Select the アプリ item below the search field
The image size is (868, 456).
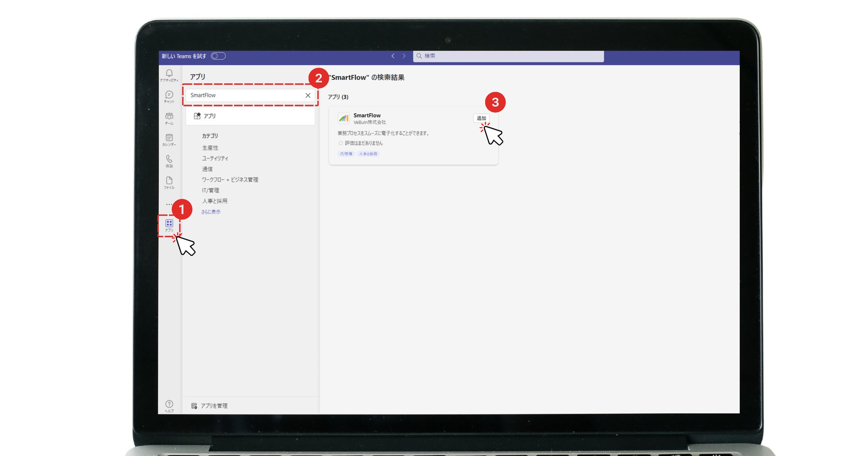pos(250,116)
